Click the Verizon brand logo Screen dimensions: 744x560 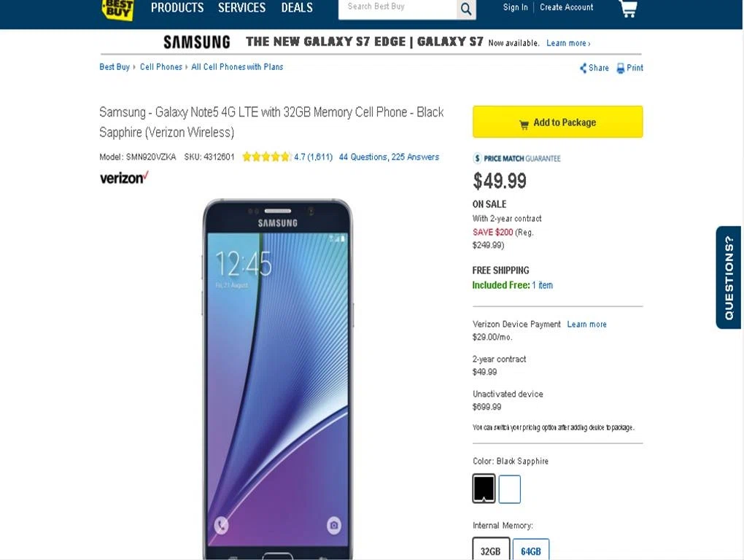point(124,178)
